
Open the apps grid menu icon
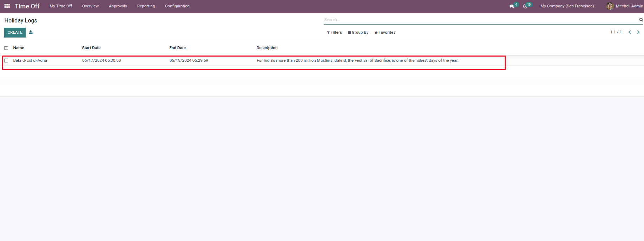tap(7, 6)
